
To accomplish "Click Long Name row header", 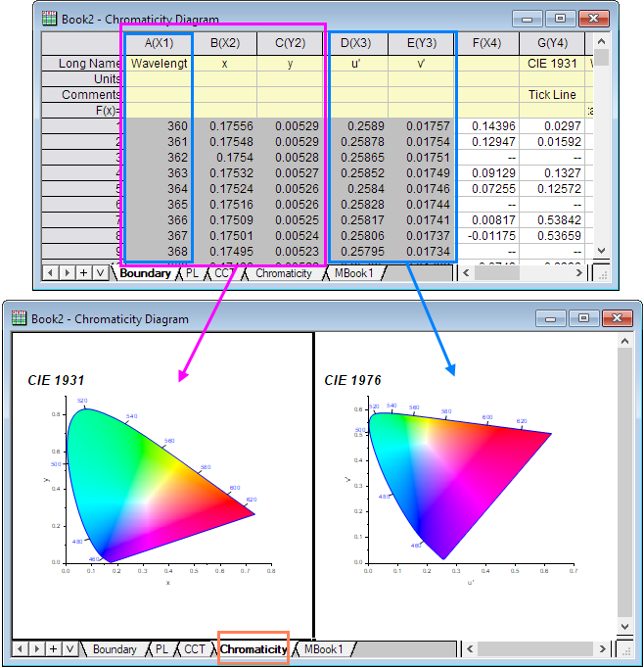I will pyautogui.click(x=82, y=64).
